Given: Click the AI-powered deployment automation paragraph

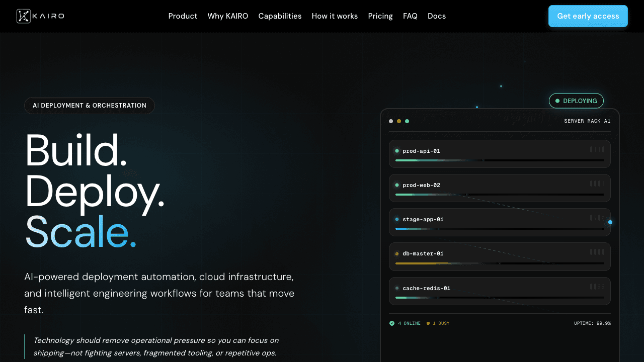Looking at the screenshot, I should [159, 294].
